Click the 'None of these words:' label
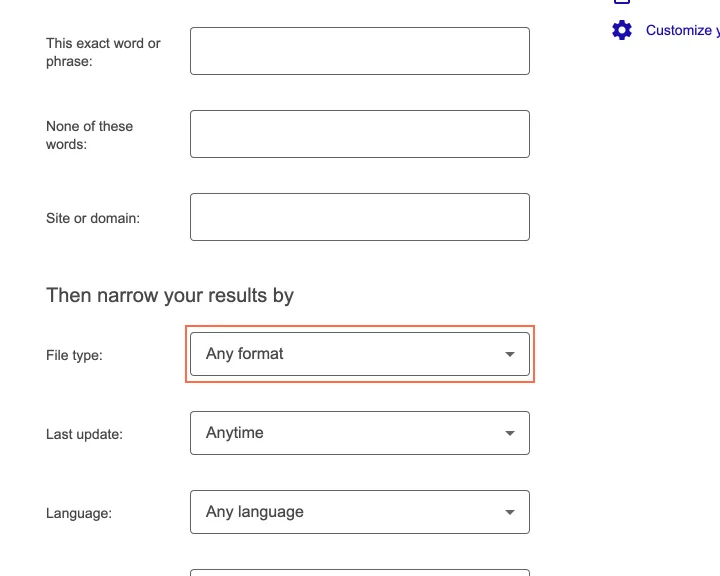This screenshot has height=576, width=720. click(x=90, y=135)
